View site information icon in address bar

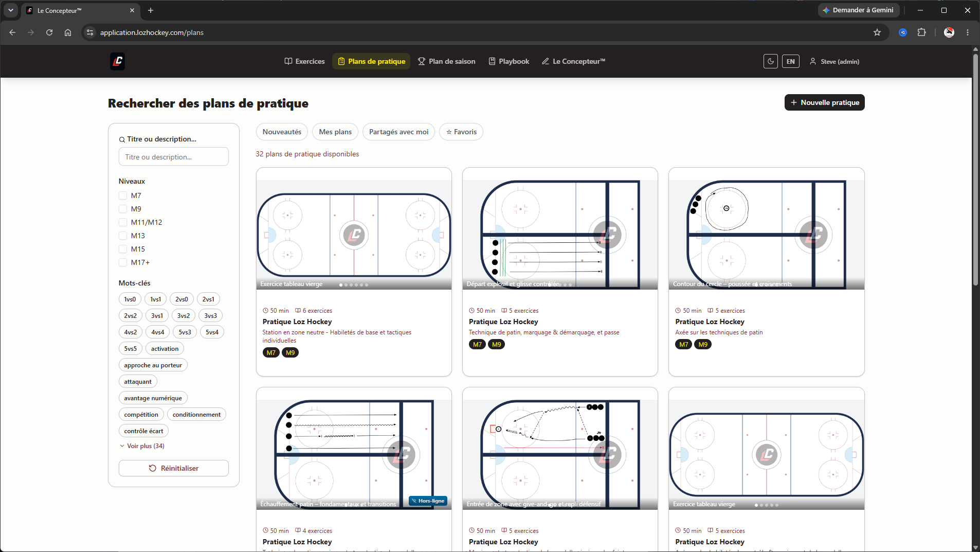90,32
